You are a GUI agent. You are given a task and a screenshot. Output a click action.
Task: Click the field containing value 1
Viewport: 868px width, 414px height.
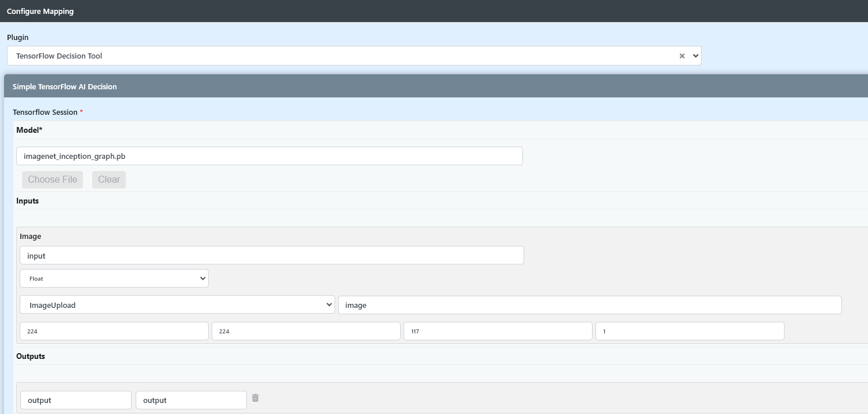point(689,331)
